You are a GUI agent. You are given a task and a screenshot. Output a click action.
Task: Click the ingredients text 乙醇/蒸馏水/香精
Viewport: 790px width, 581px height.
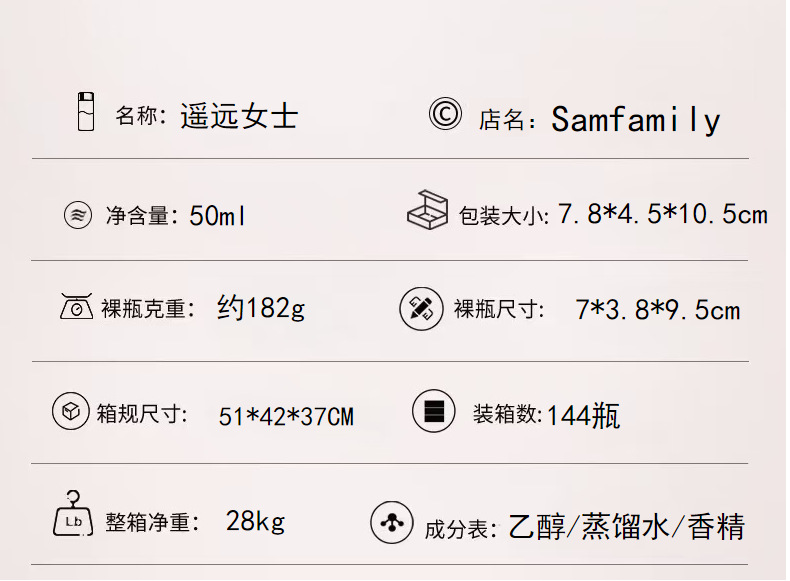(626, 526)
